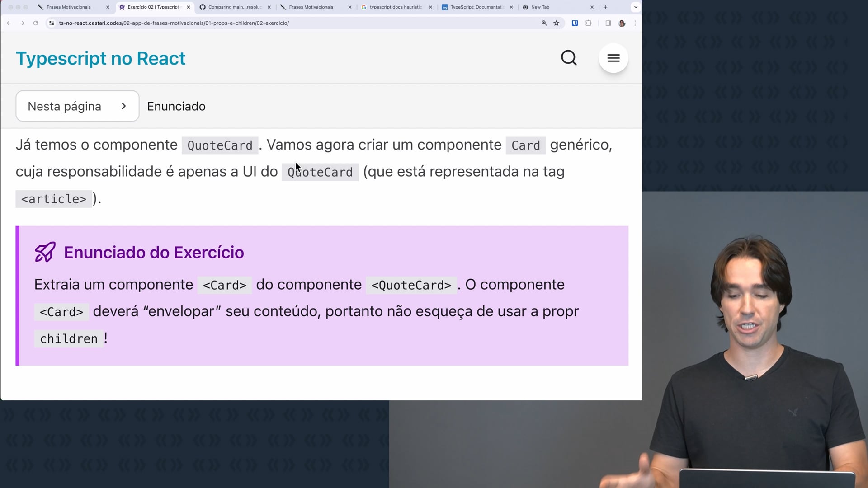The image size is (868, 488).
Task: Open the Extensions puzzle icon
Action: (x=589, y=23)
